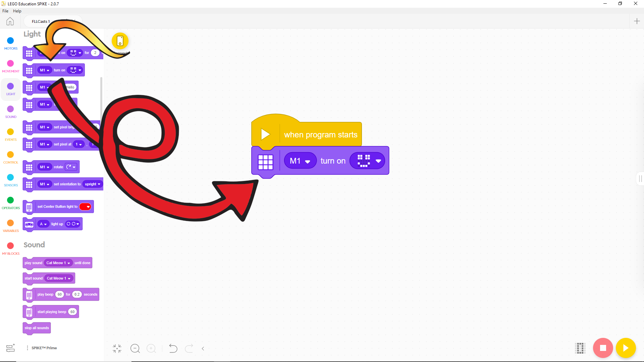Screen dimensions: 644x362
Task: Switch to the FLLCasts 1 project tab
Action: click(41, 21)
